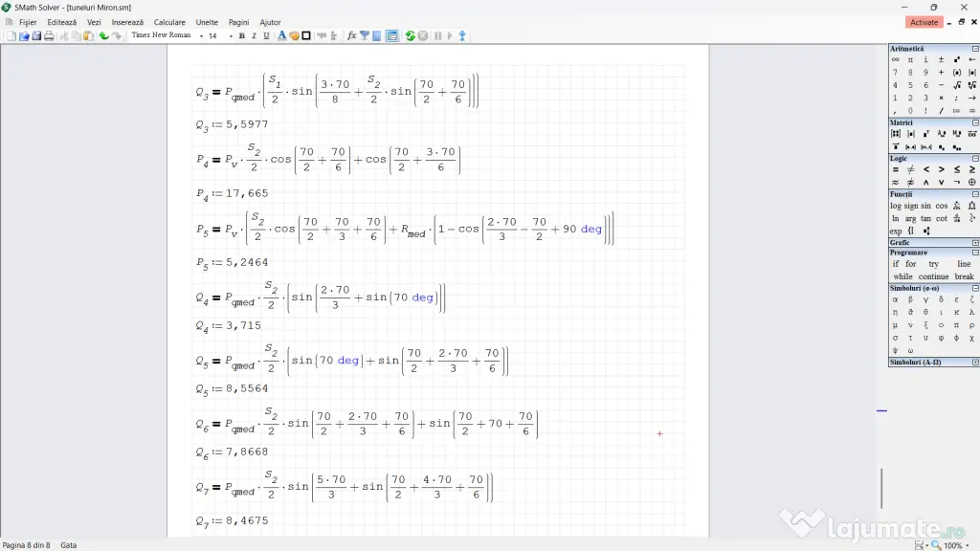This screenshot has height=551, width=980.
Task: Toggle underline formatting
Action: [x=266, y=36]
